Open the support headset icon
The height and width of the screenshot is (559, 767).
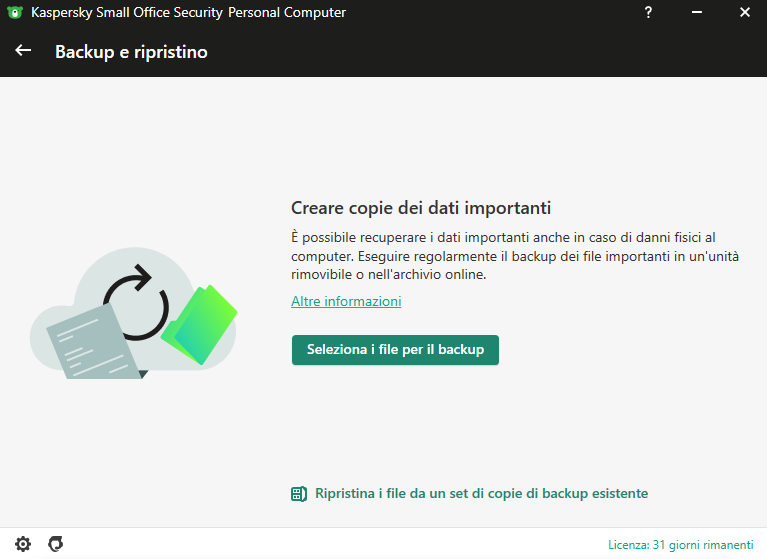(56, 544)
